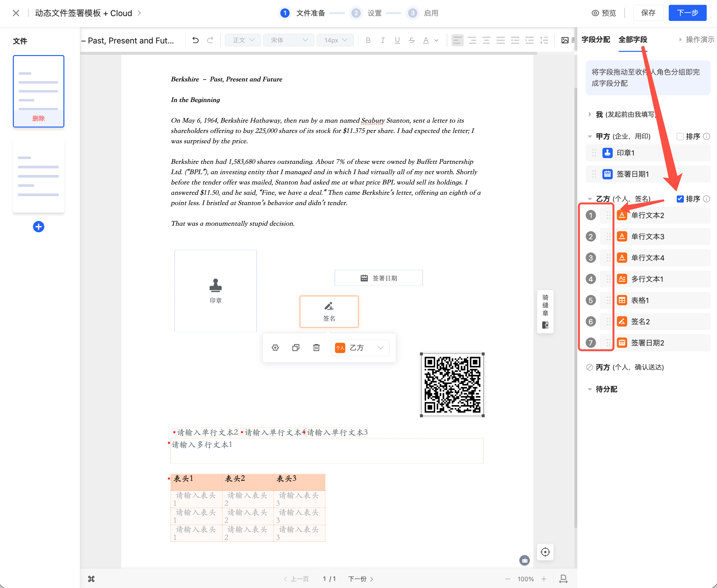The height and width of the screenshot is (588, 717).
Task: Expand the 我 (发起前由我填写) group
Action: (590, 115)
